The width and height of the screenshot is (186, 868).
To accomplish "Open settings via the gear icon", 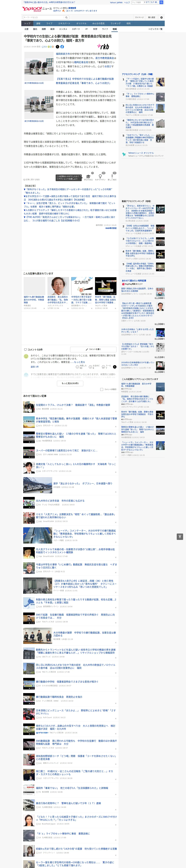I will tap(161, 17).
